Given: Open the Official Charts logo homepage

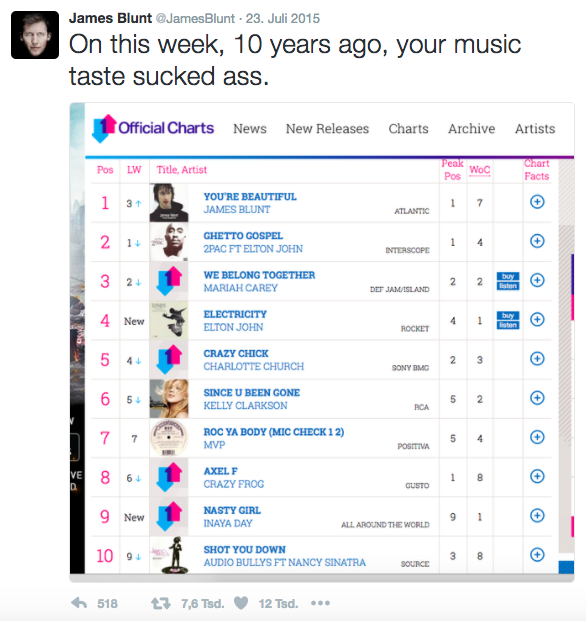Looking at the screenshot, I should click(x=153, y=128).
